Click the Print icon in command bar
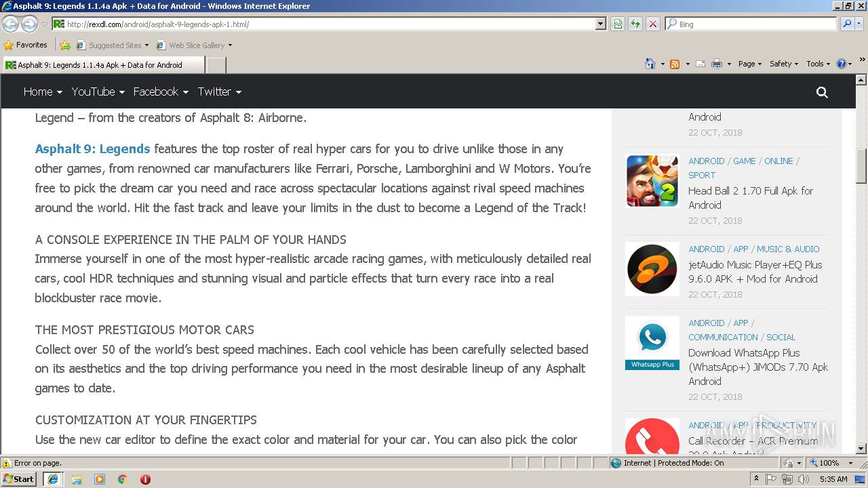 click(x=717, y=64)
